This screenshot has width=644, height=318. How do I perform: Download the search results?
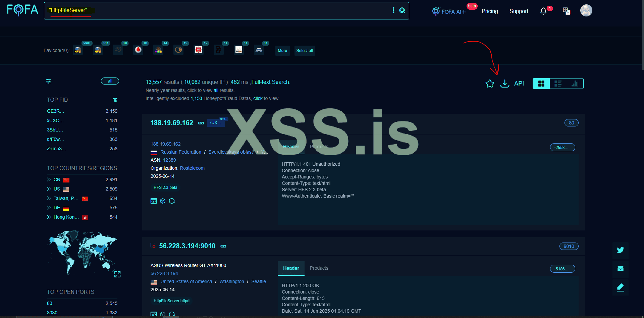pos(505,84)
